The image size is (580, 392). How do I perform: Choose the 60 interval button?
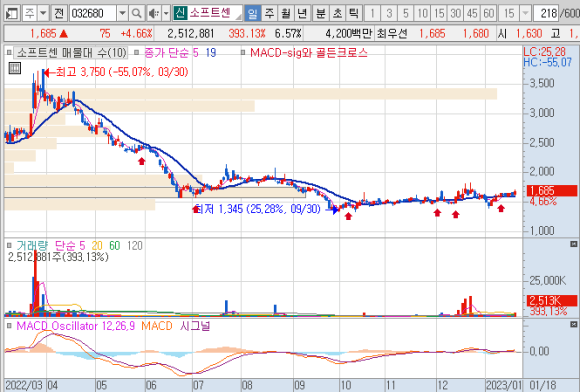(x=489, y=14)
